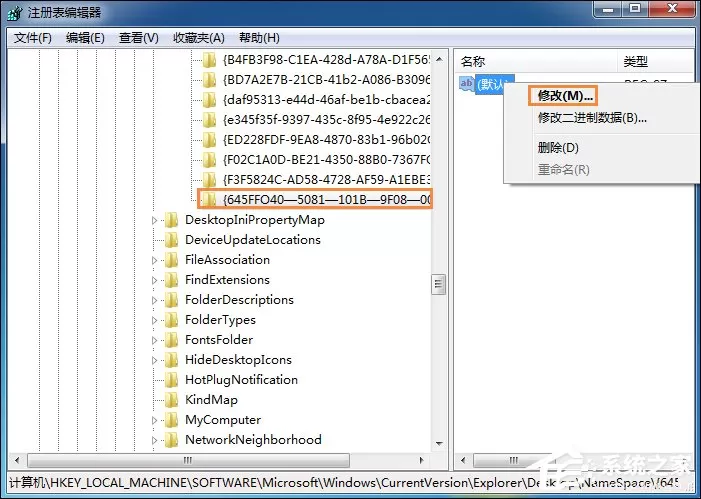Click tree pane horizontal scrollbar thumb

click(x=188, y=460)
